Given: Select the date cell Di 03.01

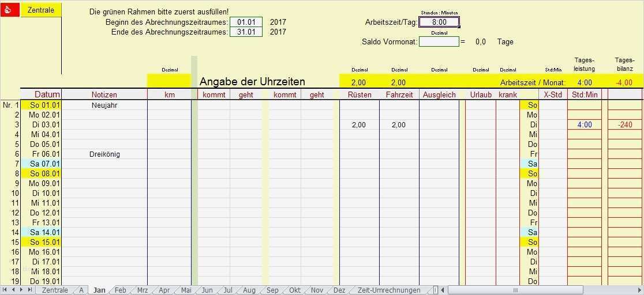Looking at the screenshot, I should click(41, 124).
